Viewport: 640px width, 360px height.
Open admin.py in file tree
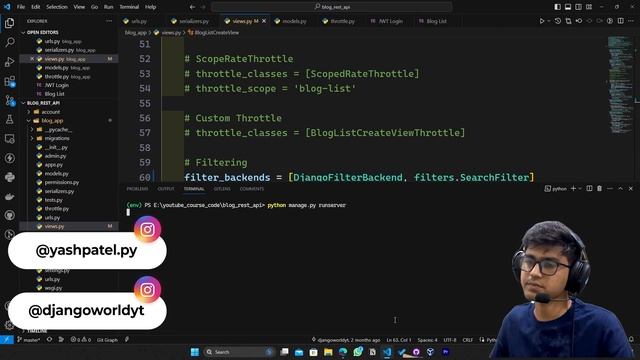click(x=55, y=156)
